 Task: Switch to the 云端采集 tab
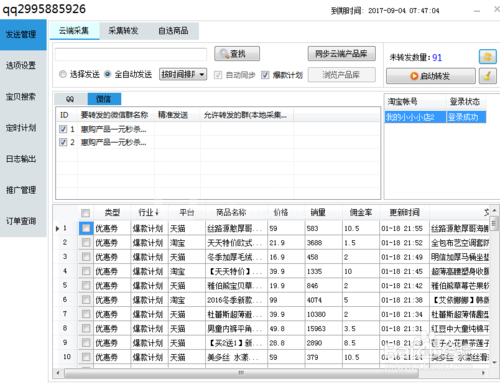click(x=74, y=31)
